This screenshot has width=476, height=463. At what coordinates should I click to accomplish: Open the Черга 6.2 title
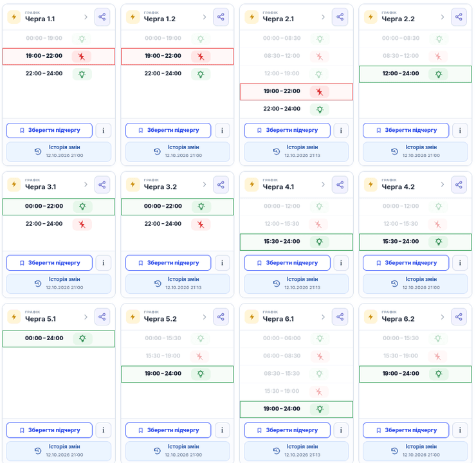pos(398,319)
